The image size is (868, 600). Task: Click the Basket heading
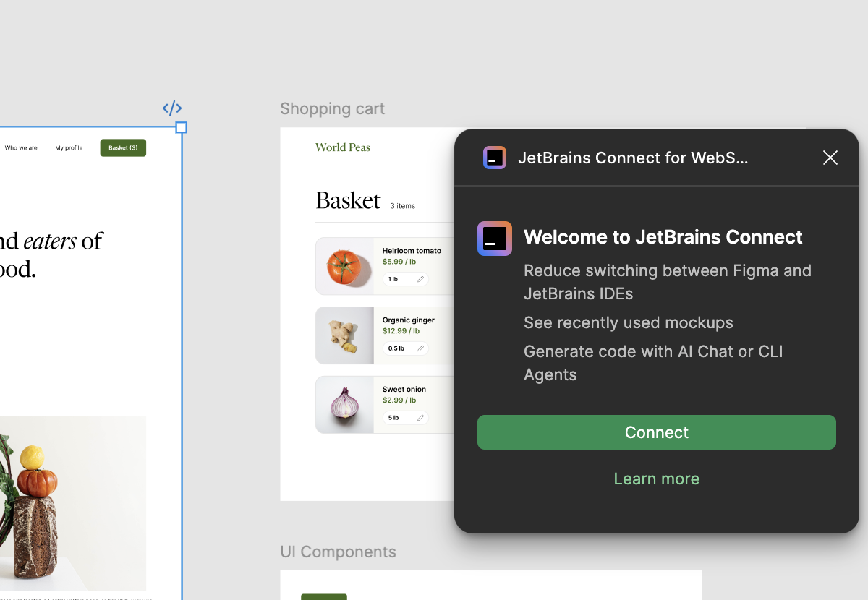(x=348, y=200)
